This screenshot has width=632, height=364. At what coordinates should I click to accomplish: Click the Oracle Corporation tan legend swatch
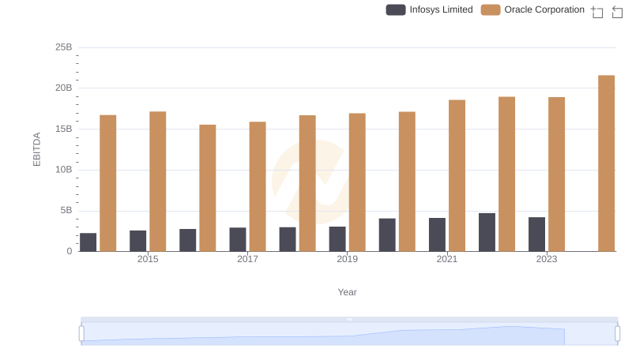[x=491, y=9]
